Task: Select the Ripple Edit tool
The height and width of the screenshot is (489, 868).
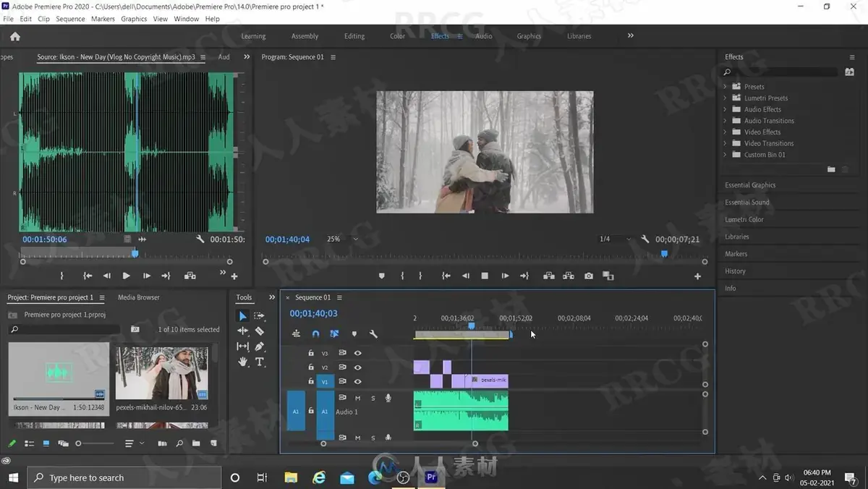Action: click(x=243, y=331)
